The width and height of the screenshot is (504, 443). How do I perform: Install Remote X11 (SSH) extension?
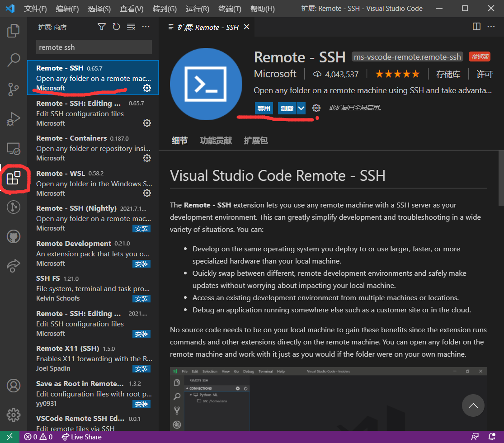tap(141, 369)
